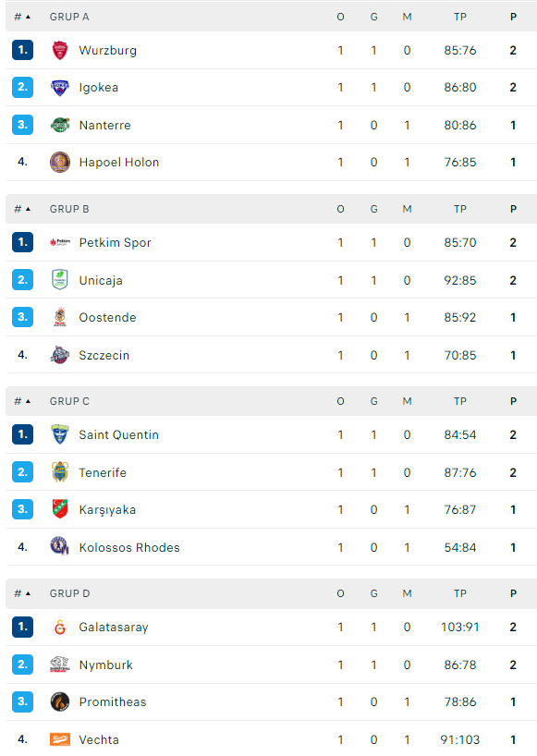The width and height of the screenshot is (537, 756).
Task: Click the Galatasaray logo
Action: click(x=60, y=627)
